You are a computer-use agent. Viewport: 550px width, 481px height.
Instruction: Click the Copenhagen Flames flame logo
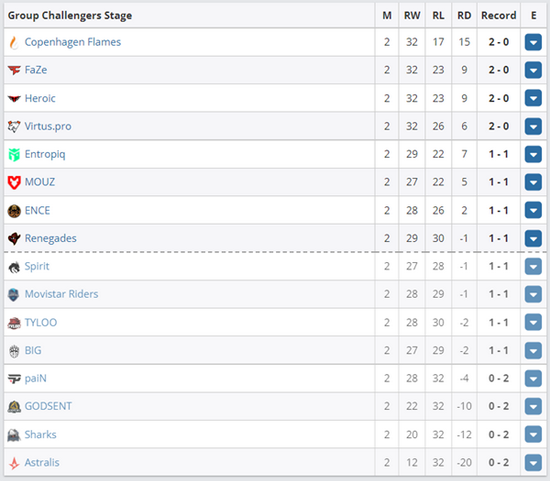tap(14, 42)
